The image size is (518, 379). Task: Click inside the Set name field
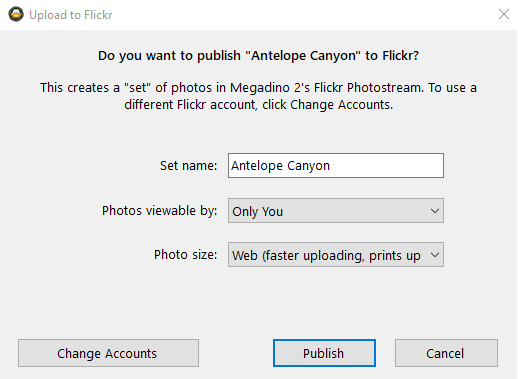(x=336, y=166)
